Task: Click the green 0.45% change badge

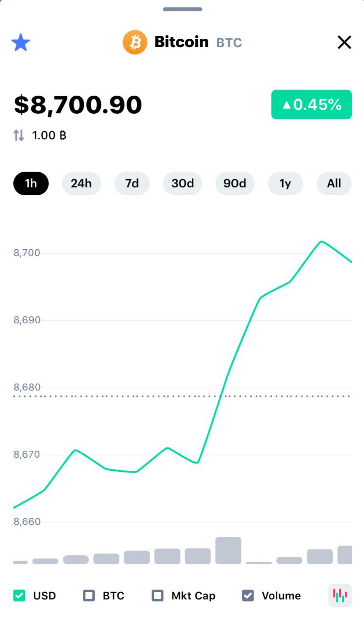Action: tap(312, 104)
